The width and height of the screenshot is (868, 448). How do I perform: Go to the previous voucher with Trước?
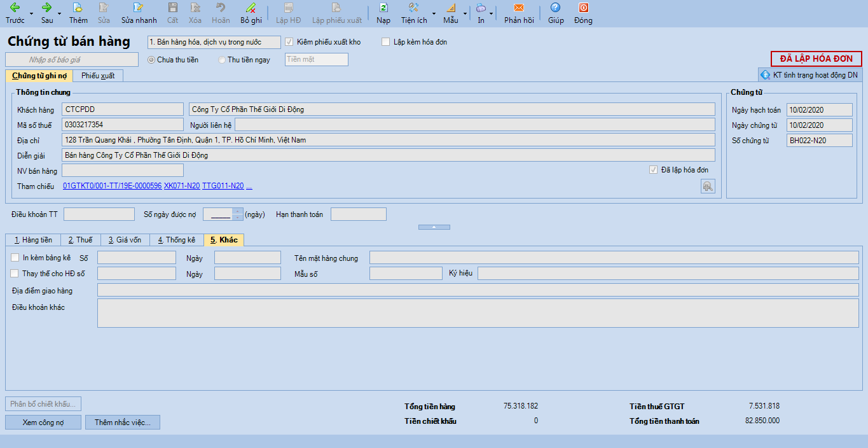pyautogui.click(x=15, y=13)
